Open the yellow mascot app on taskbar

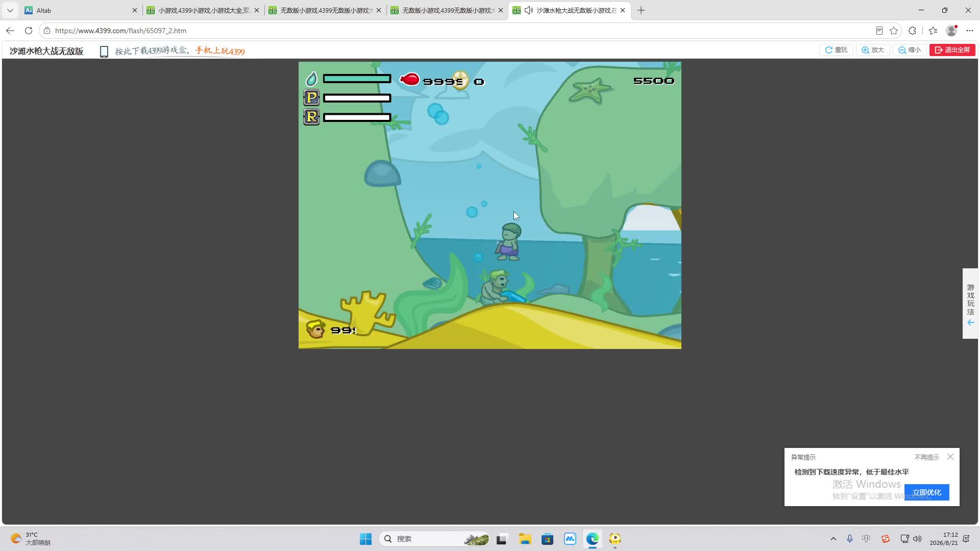(x=615, y=539)
